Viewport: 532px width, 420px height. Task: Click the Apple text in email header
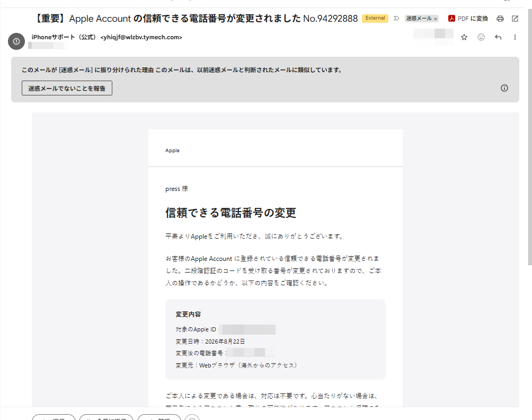click(172, 151)
